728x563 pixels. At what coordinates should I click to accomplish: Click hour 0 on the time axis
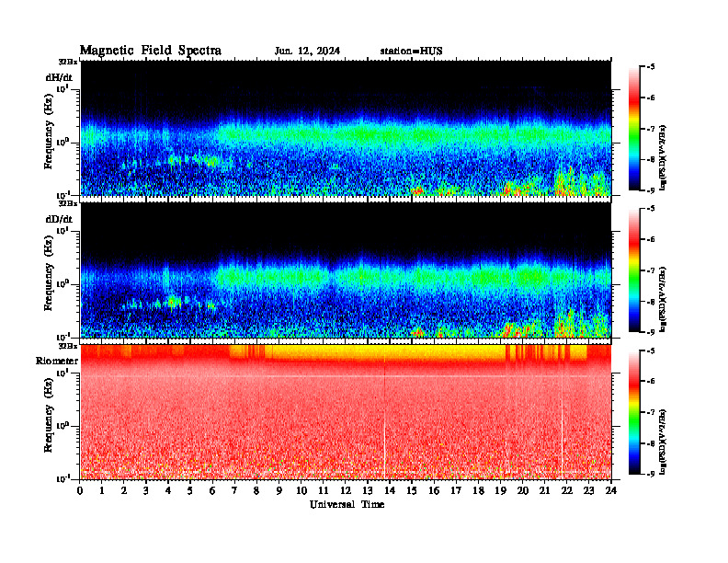click(x=80, y=491)
